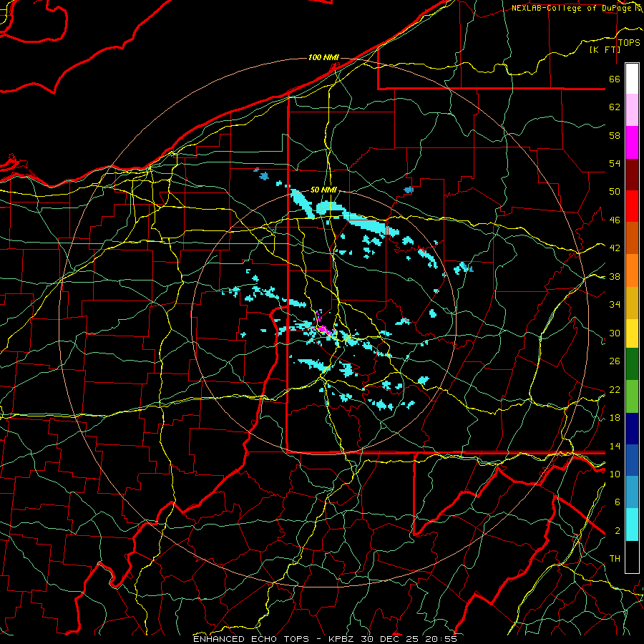Click the legend value 46
This screenshot has width=644, height=644.
coord(615,220)
